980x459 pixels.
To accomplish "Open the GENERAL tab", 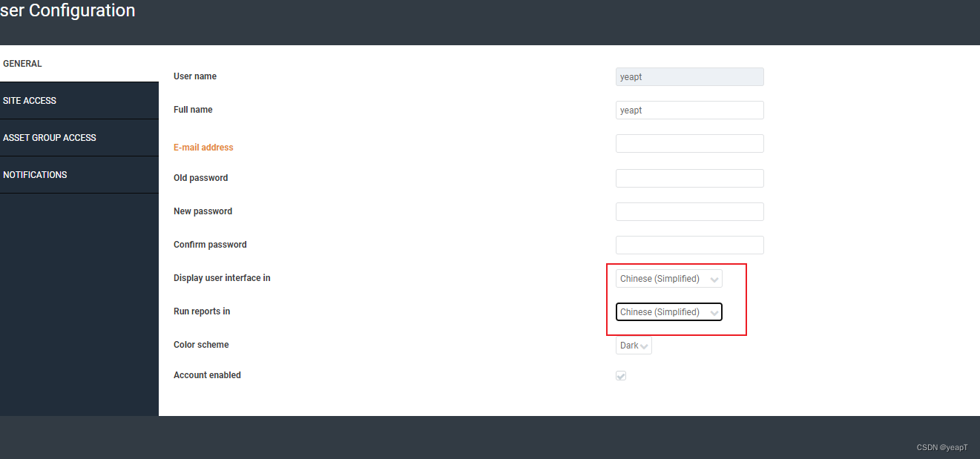I will coord(79,64).
